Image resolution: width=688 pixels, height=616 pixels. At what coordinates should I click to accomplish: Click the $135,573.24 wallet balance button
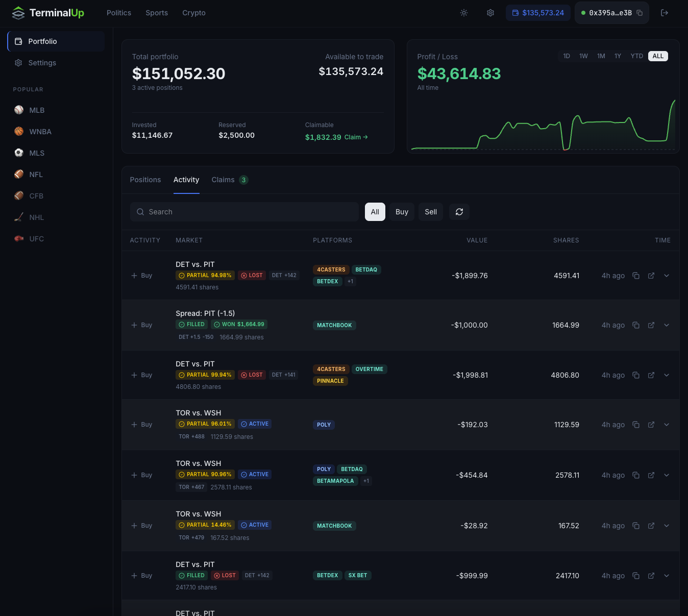click(538, 13)
